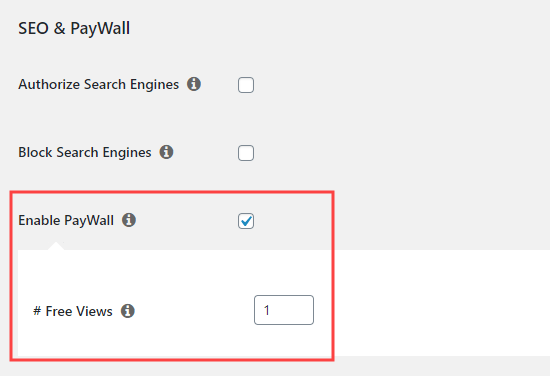This screenshot has width=550, height=376.
Task: Click the triangular pointer under Enable PayWall
Action: click(56, 246)
